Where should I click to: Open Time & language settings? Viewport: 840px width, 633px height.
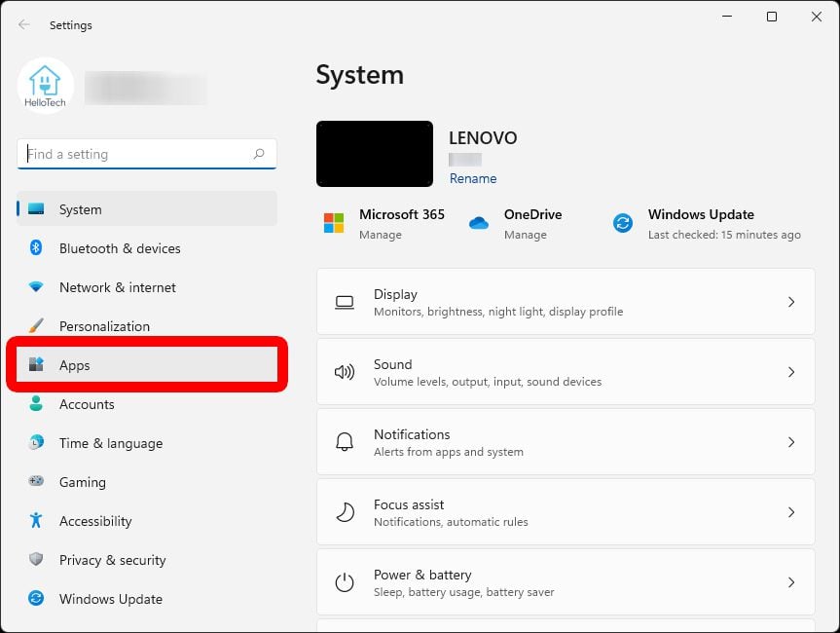(147, 443)
